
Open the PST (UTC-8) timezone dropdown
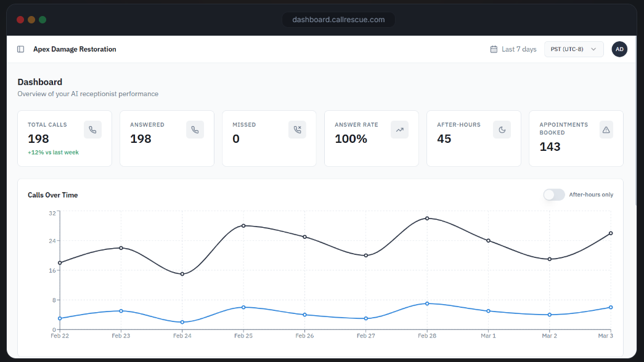[573, 49]
